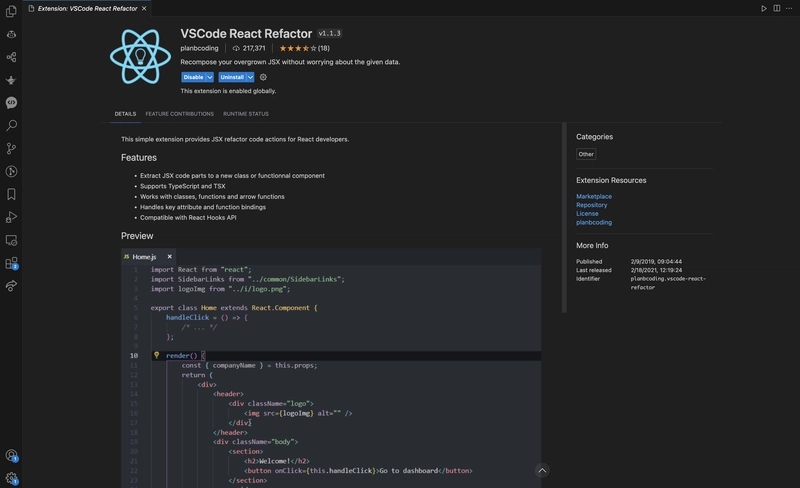Click the v1.1.3 version badge
The height and width of the screenshot is (488, 800).
(330, 33)
